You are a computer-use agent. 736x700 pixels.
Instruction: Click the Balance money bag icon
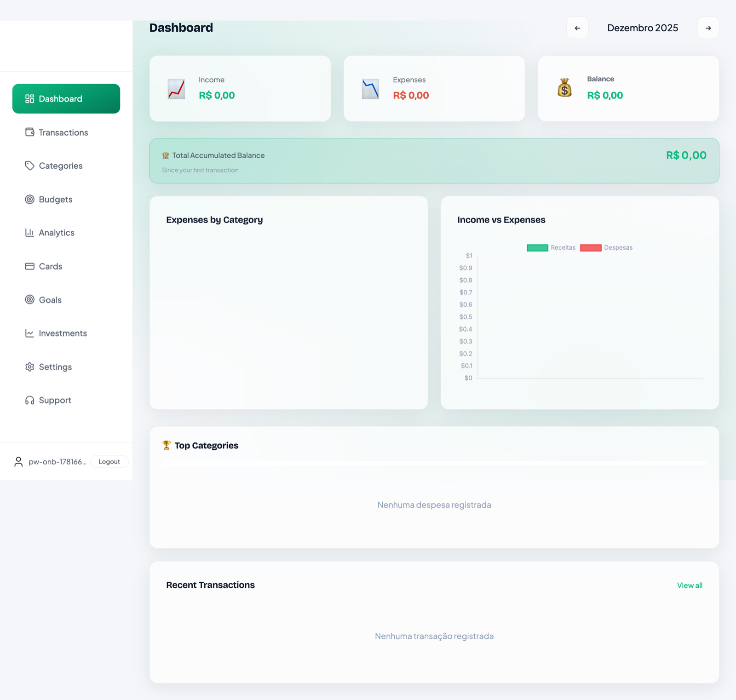click(564, 88)
